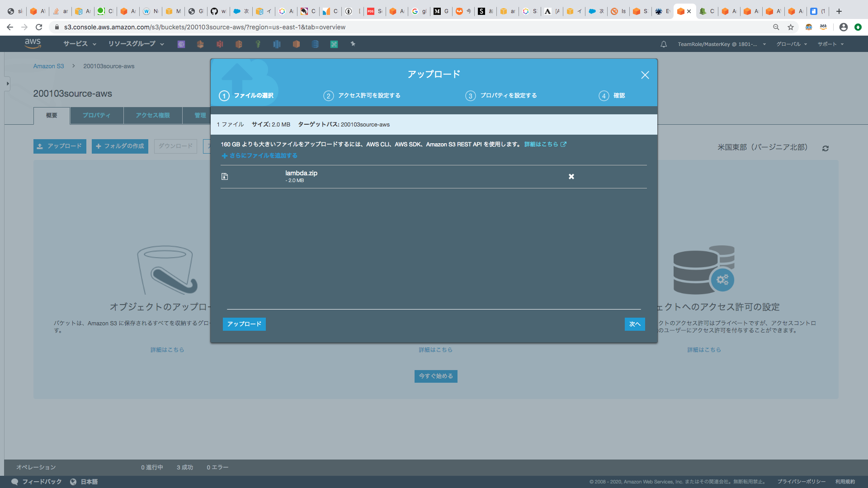Open 詳細はこちら under アクセス許可の設定
The image size is (868, 488).
(704, 350)
